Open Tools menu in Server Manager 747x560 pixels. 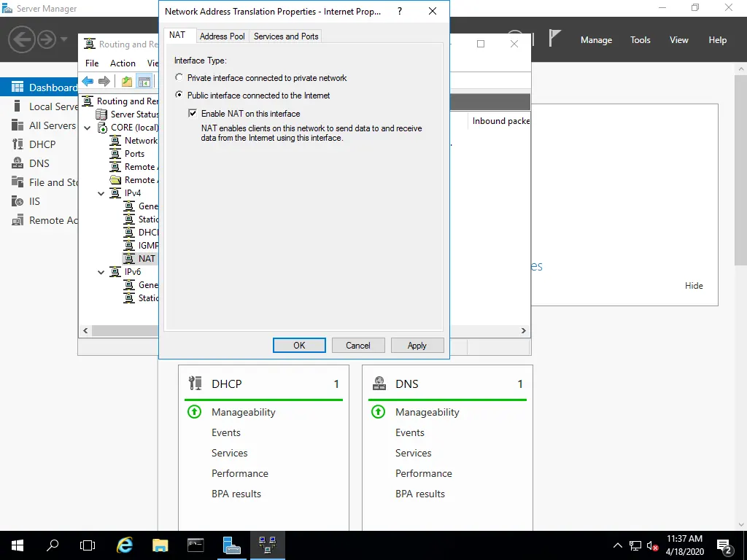(640, 40)
